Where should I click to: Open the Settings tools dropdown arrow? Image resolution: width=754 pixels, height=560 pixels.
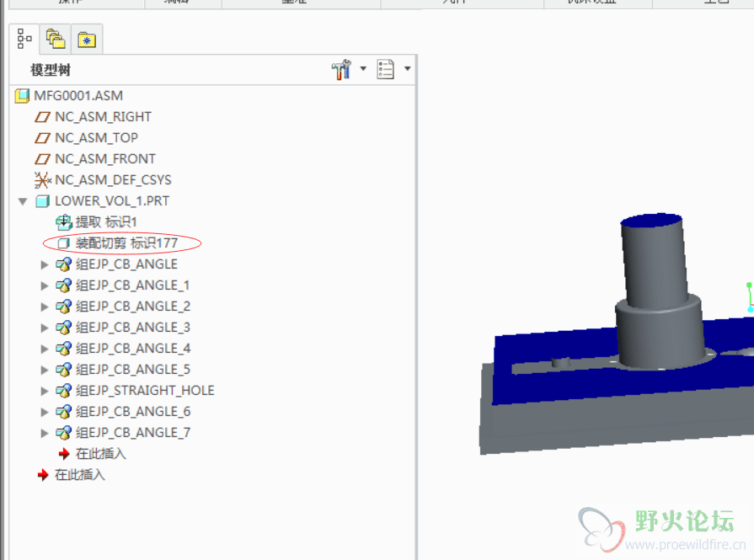[363, 69]
